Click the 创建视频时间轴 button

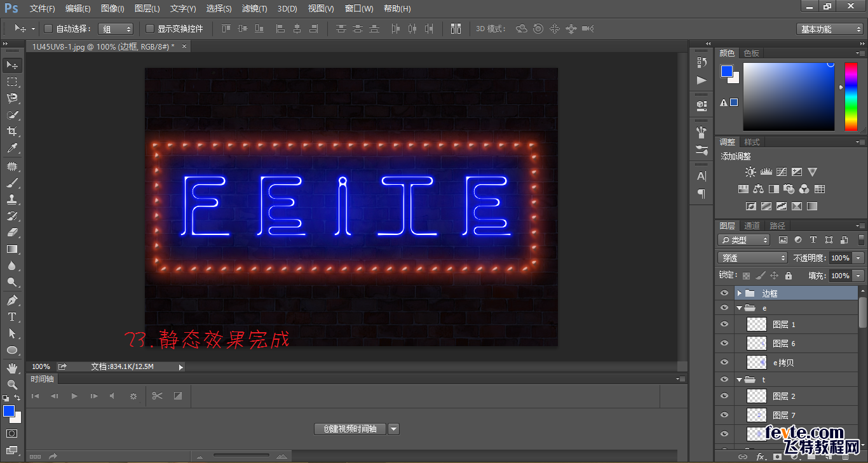[349, 429]
